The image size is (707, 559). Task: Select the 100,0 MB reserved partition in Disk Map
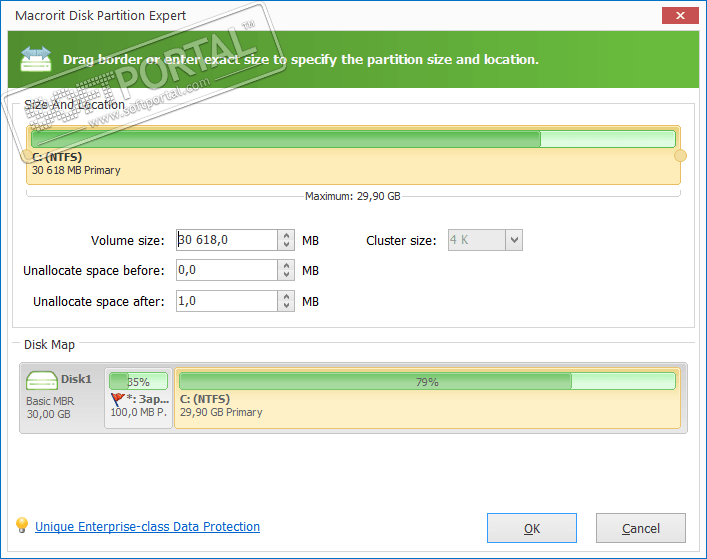point(138,398)
